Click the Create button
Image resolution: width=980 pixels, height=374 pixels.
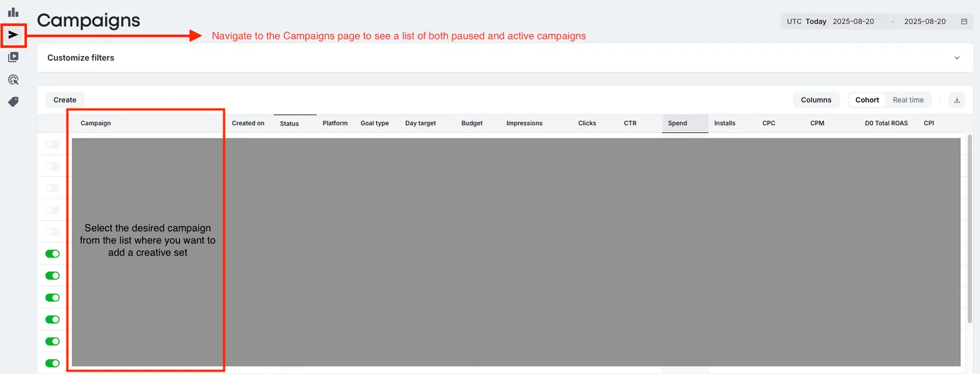(64, 100)
